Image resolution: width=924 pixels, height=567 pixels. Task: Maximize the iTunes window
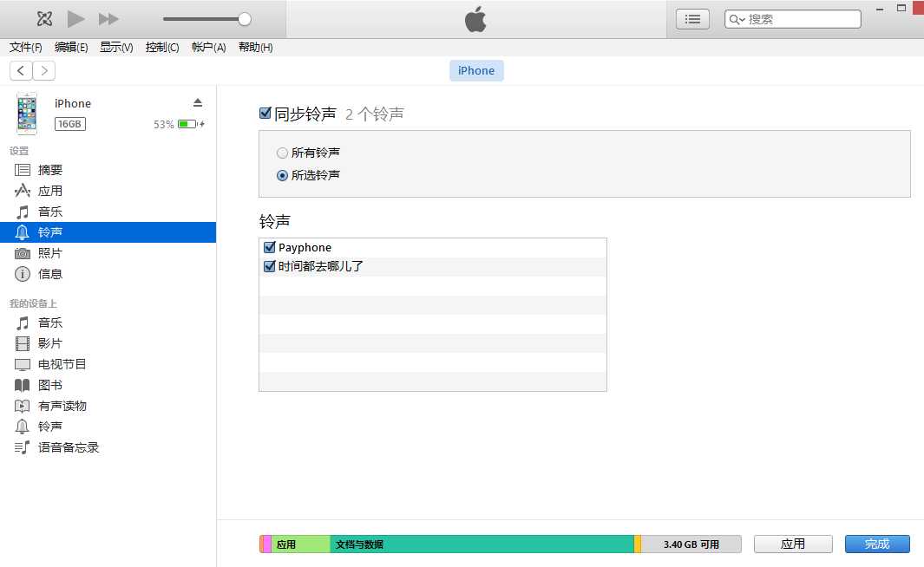[901, 9]
